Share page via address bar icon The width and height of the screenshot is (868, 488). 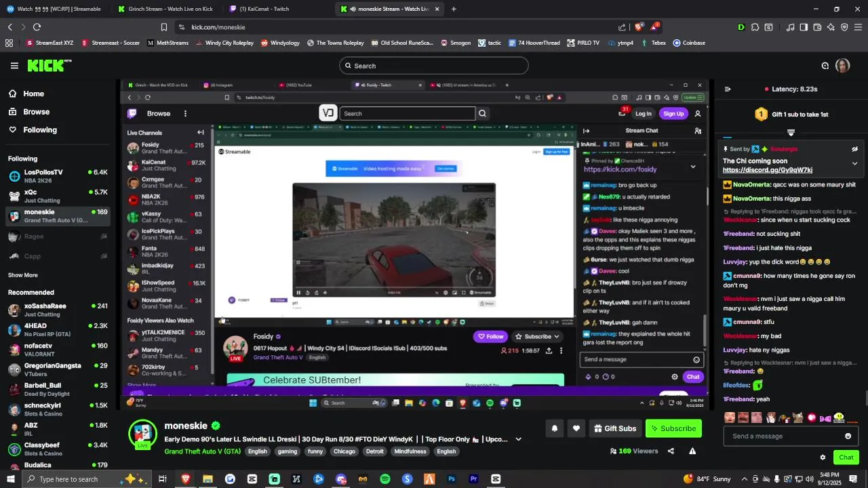622,27
